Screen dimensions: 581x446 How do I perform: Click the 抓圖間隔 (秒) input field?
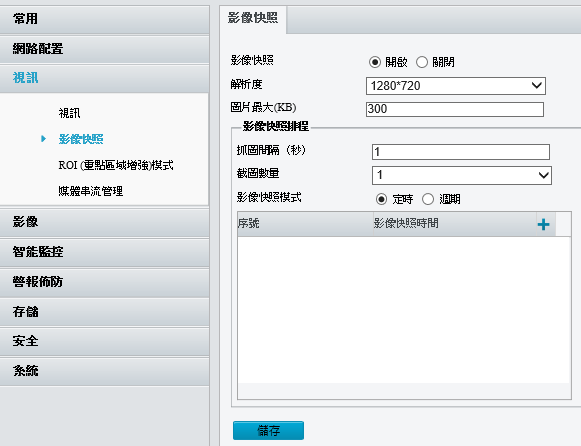[461, 152]
